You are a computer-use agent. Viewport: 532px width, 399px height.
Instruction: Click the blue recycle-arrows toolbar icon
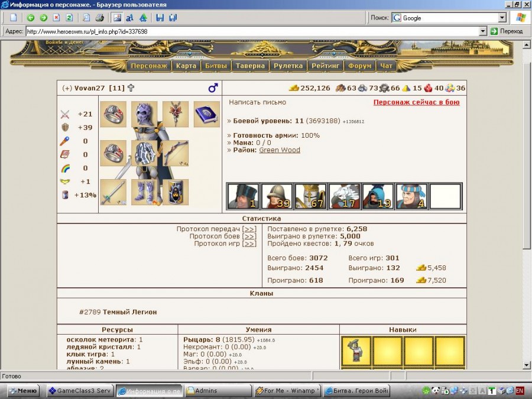pos(143,18)
